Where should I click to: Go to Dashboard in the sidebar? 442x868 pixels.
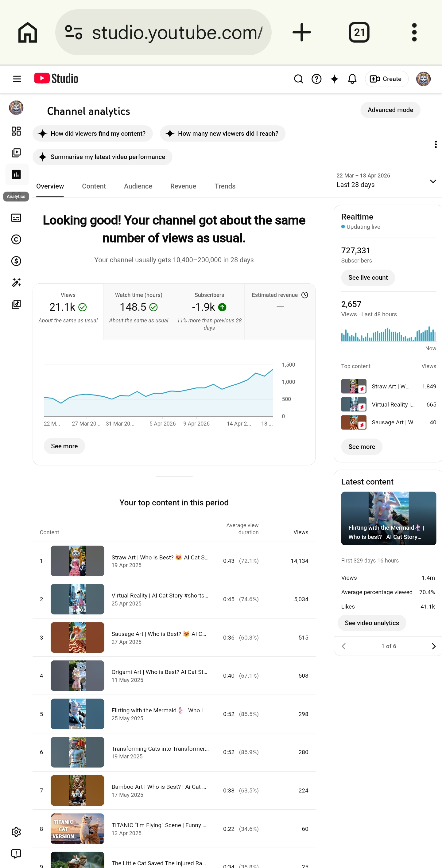pyautogui.click(x=16, y=131)
